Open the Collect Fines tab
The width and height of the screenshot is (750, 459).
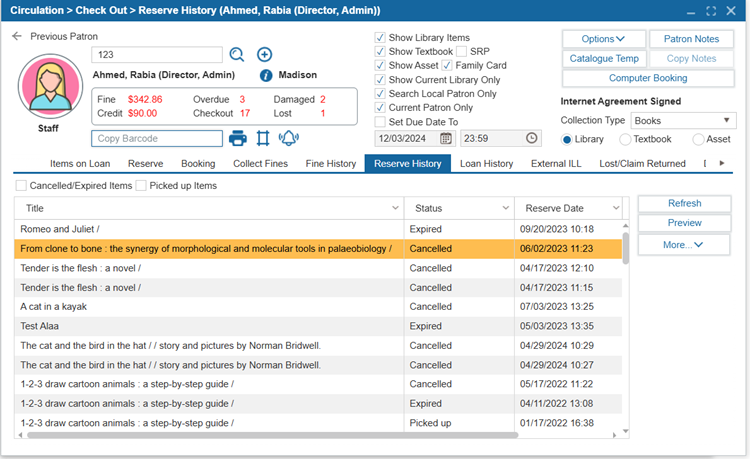coord(260,163)
